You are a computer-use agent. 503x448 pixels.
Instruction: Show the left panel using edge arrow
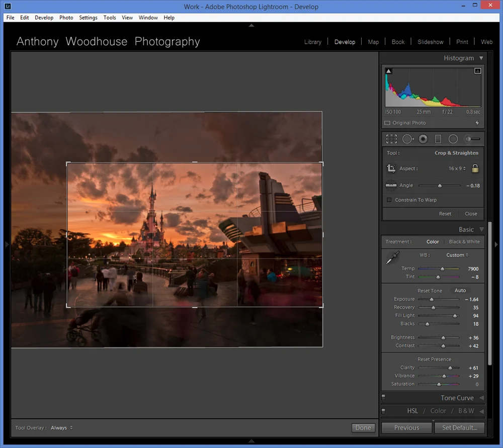[x=7, y=245]
